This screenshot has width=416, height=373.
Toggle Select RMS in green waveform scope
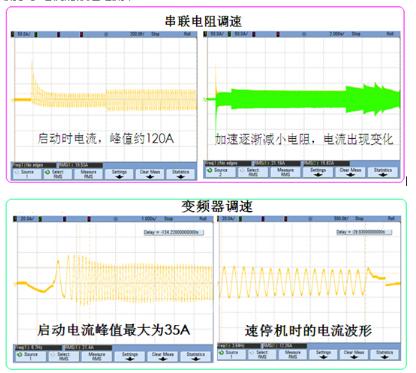tap(253, 172)
